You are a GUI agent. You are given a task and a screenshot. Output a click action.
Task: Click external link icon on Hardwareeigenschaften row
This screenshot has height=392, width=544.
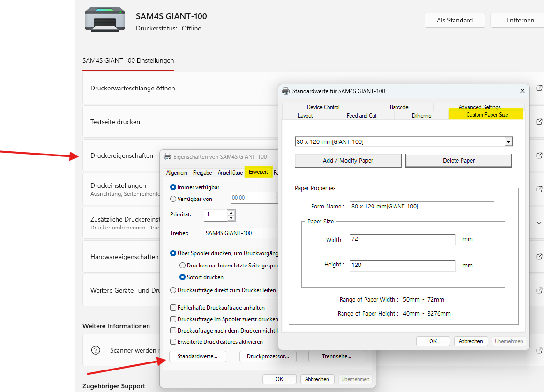[x=539, y=256]
